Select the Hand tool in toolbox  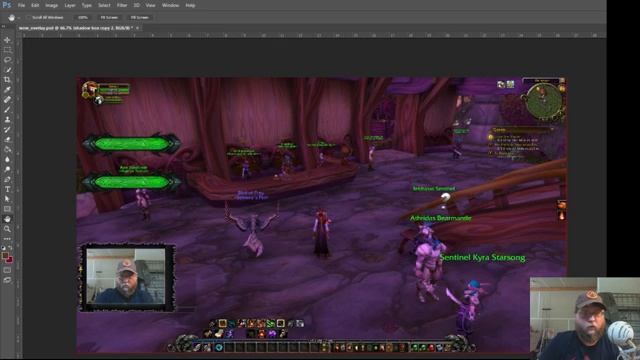[x=7, y=219]
